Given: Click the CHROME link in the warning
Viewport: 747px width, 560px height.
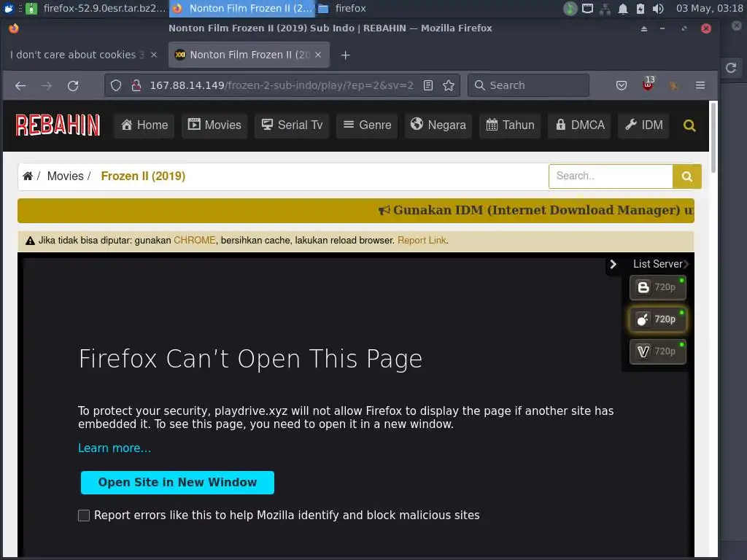Looking at the screenshot, I should point(194,241).
